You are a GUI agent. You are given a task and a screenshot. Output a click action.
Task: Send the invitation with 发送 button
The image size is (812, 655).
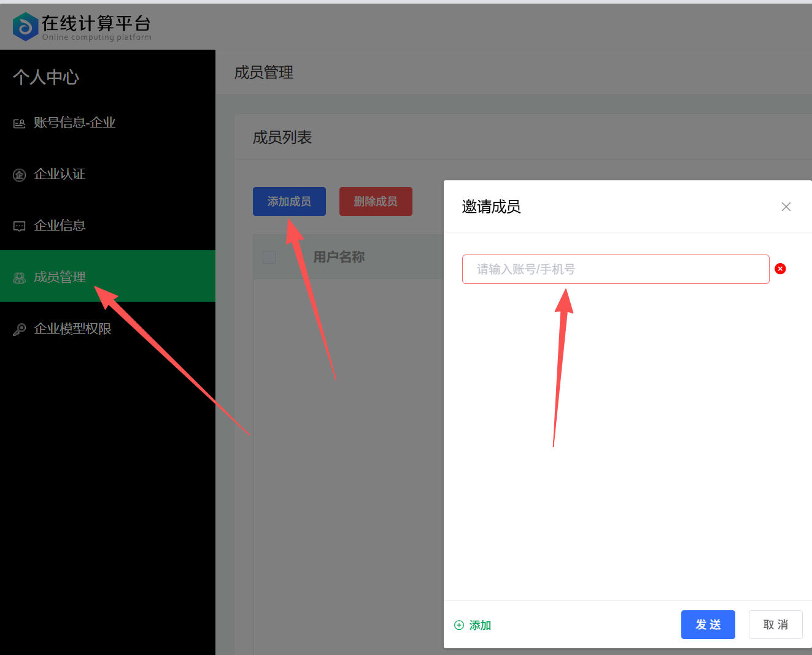click(708, 624)
